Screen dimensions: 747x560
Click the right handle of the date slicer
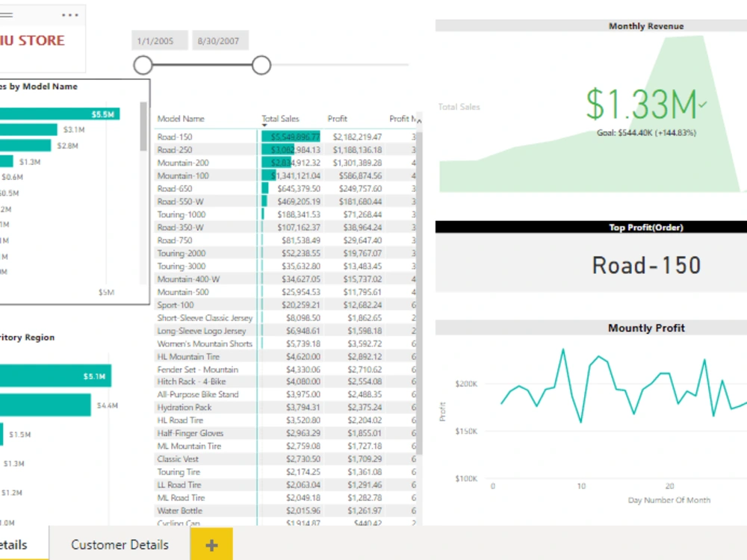point(261,65)
